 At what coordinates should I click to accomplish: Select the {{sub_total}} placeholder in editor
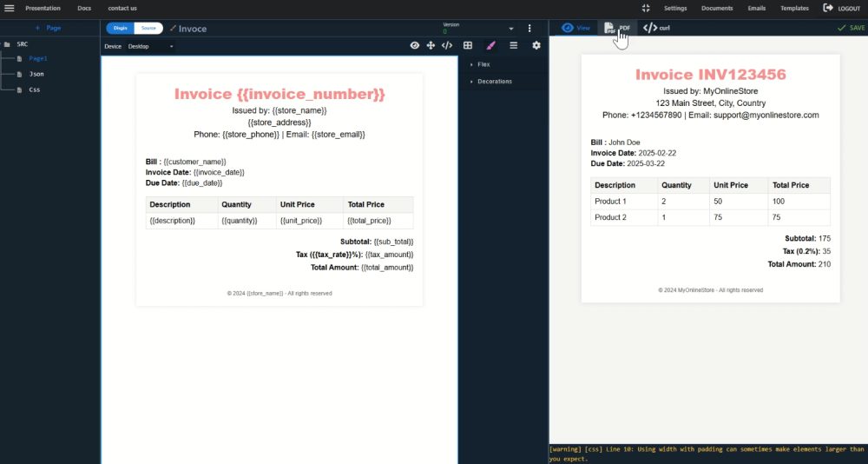tap(393, 242)
